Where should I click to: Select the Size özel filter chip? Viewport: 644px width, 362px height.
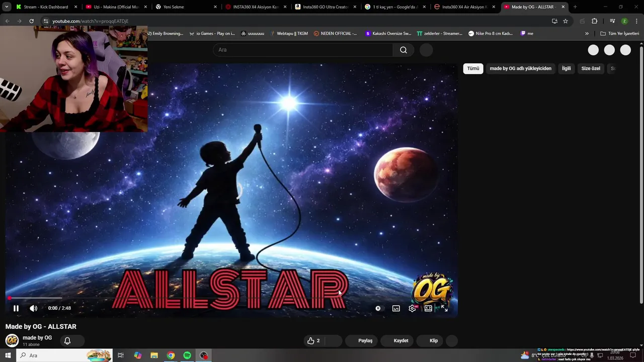click(x=591, y=68)
